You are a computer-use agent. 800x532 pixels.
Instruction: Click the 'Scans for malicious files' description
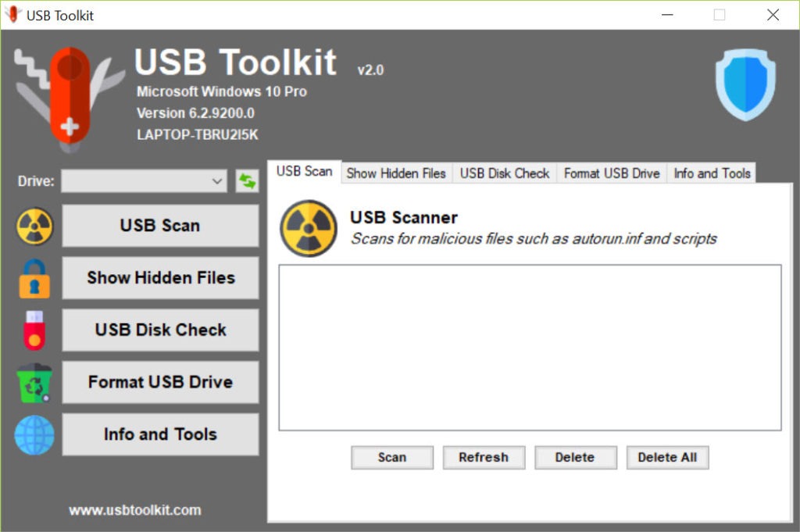pyautogui.click(x=534, y=239)
